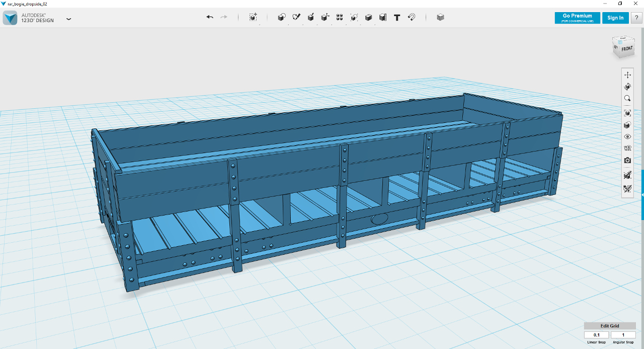Viewport: 644px width, 349px height.
Task: Click the Sign In button
Action: [615, 18]
